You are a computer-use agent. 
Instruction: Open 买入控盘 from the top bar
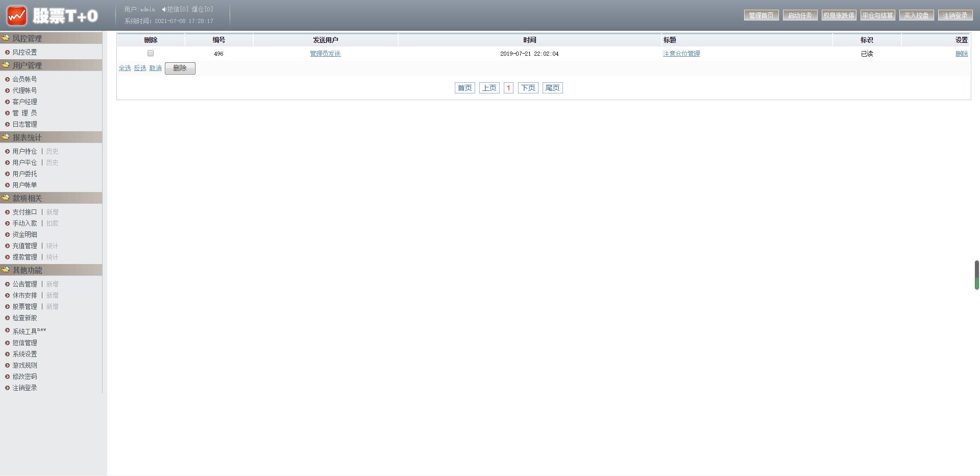point(917,15)
